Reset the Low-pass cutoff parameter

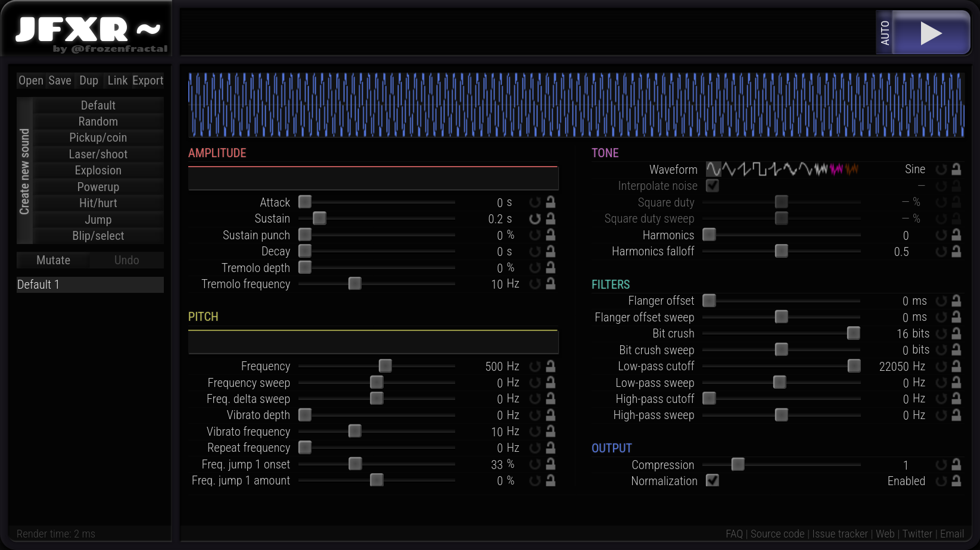pos(941,366)
